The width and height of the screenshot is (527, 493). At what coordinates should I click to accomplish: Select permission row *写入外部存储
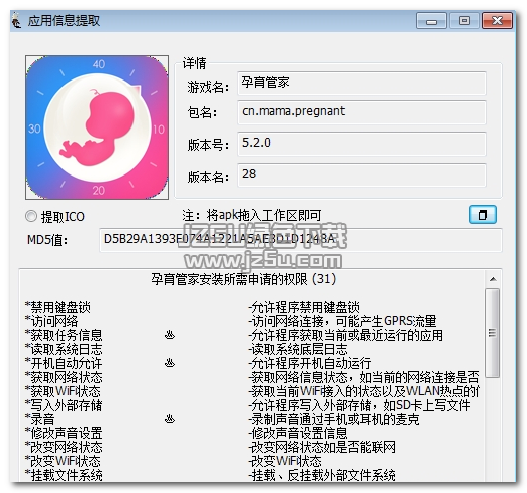64,405
